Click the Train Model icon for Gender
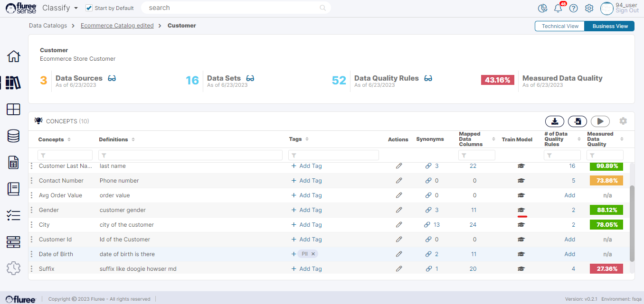Image resolution: width=644 pixels, height=304 pixels. coord(521,210)
